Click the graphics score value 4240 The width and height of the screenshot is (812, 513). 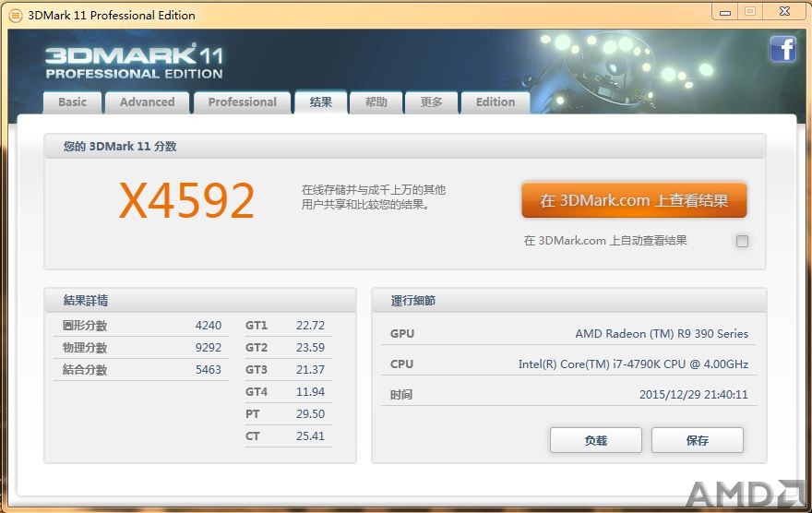pyautogui.click(x=209, y=326)
